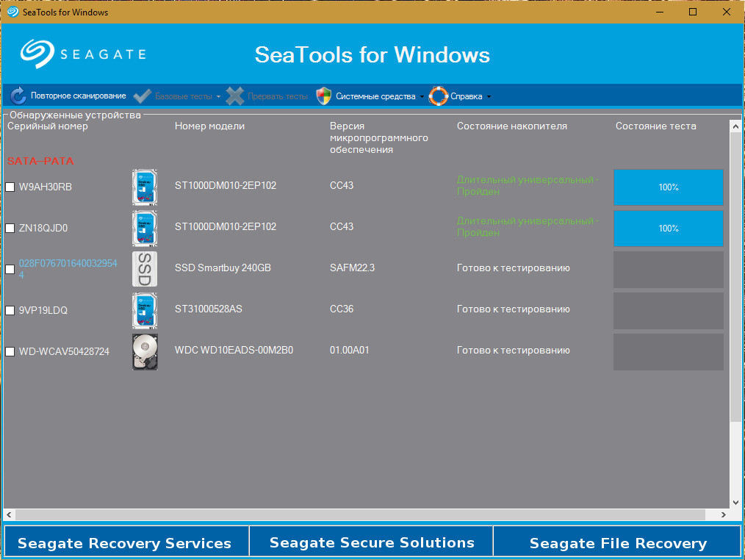Expand the Базовые тесты dropdown arrow
Viewport: 745px width, 560px height.
pos(218,96)
